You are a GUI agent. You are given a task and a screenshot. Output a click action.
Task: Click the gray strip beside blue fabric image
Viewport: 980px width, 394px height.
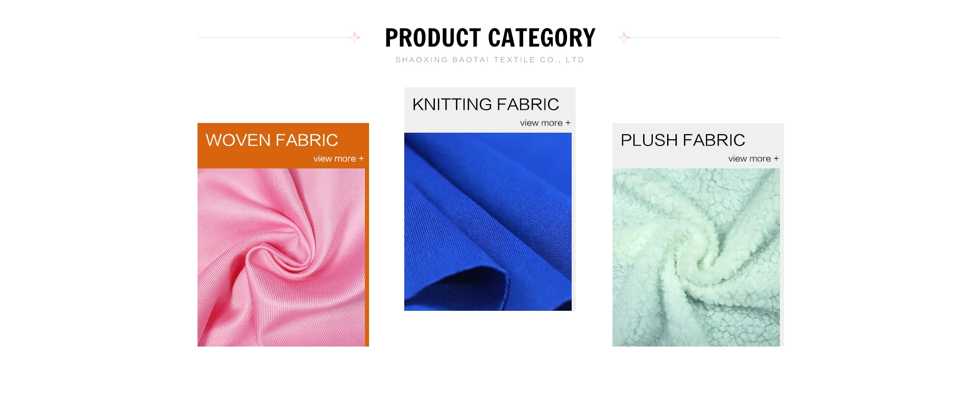(x=574, y=221)
